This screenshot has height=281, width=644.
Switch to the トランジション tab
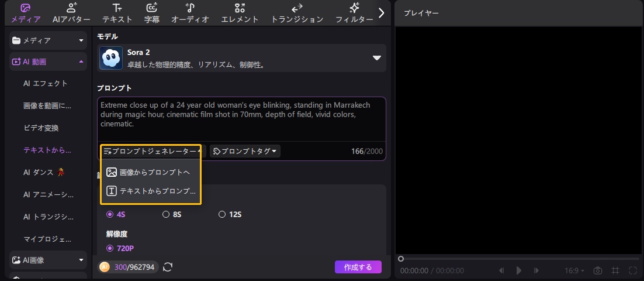[x=297, y=13]
